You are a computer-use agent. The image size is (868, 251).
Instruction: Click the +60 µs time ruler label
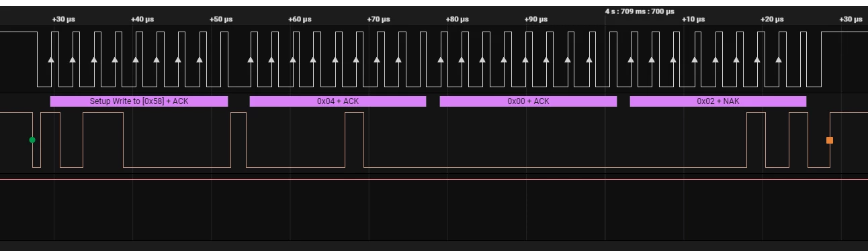[300, 19]
